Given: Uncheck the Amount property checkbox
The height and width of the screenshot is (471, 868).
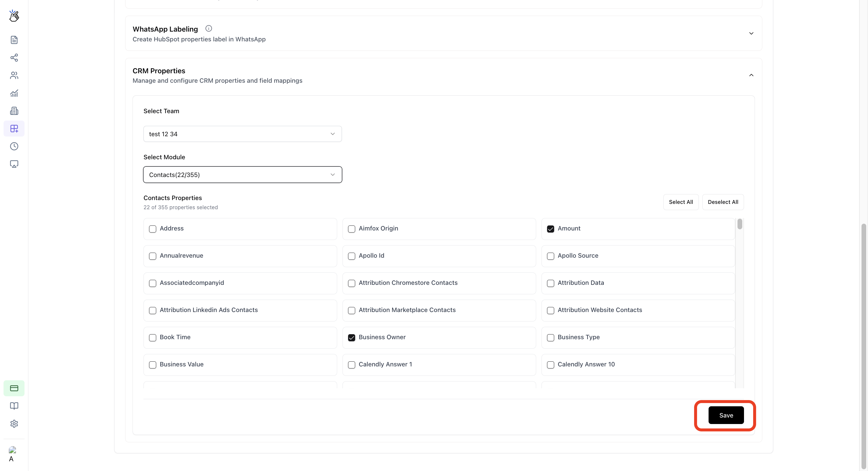Looking at the screenshot, I should 550,229.
